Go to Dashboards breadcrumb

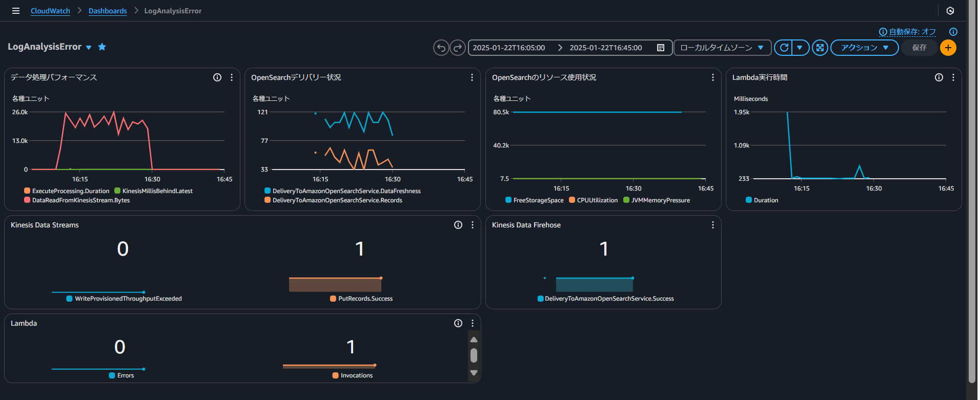[108, 11]
